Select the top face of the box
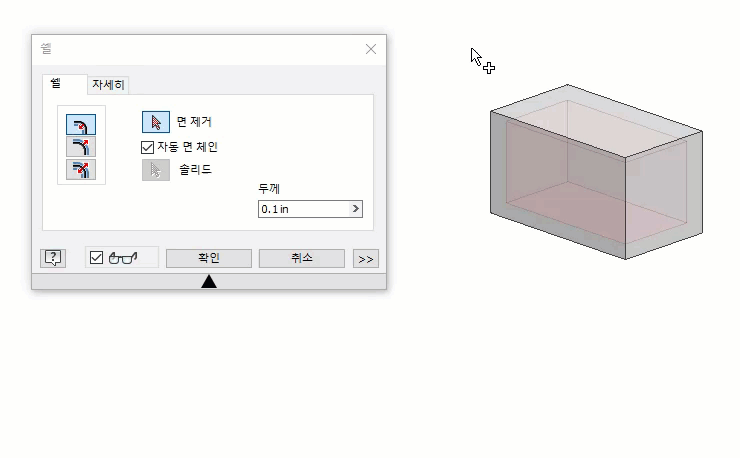Image resolution: width=740 pixels, height=458 pixels. click(x=597, y=120)
